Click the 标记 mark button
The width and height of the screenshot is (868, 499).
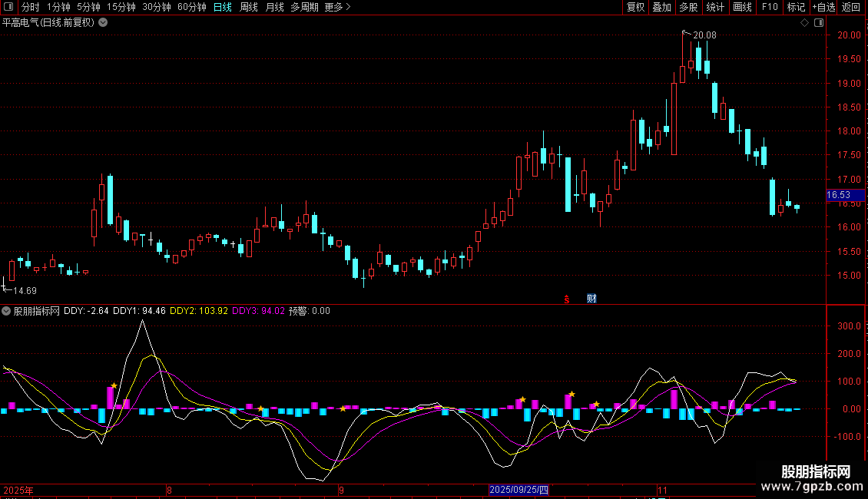click(x=796, y=7)
